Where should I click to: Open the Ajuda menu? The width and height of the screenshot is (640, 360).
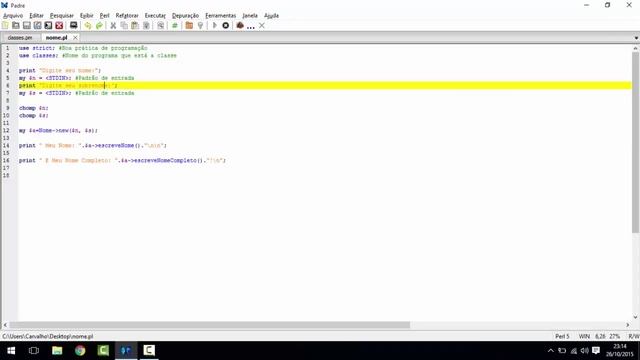click(271, 16)
